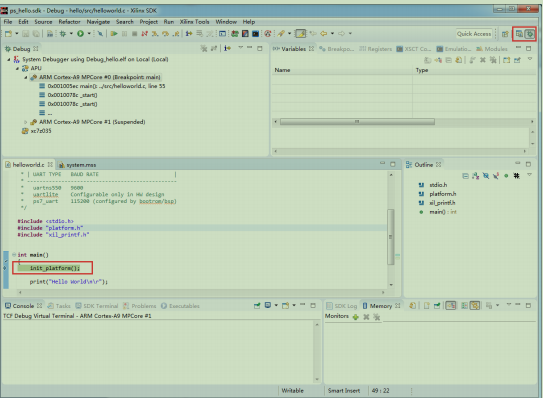Open Outline view menu triangle
The height and width of the screenshot is (398, 543).
[x=529, y=175]
